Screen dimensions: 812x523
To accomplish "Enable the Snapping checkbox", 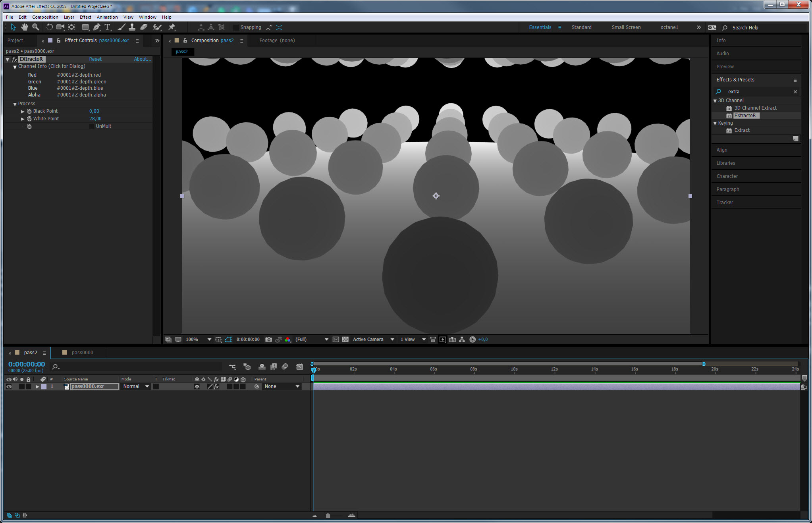I will pyautogui.click(x=236, y=27).
